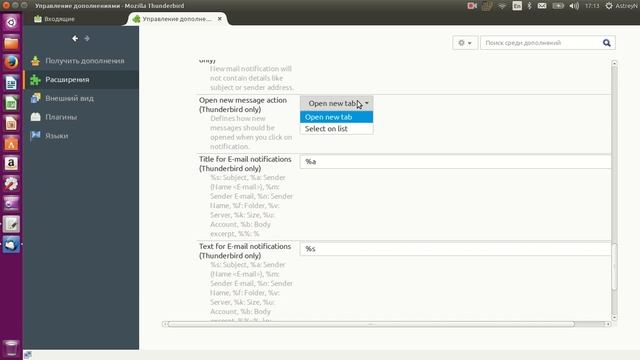Click the vertical scrollbar down arrow

614,317
